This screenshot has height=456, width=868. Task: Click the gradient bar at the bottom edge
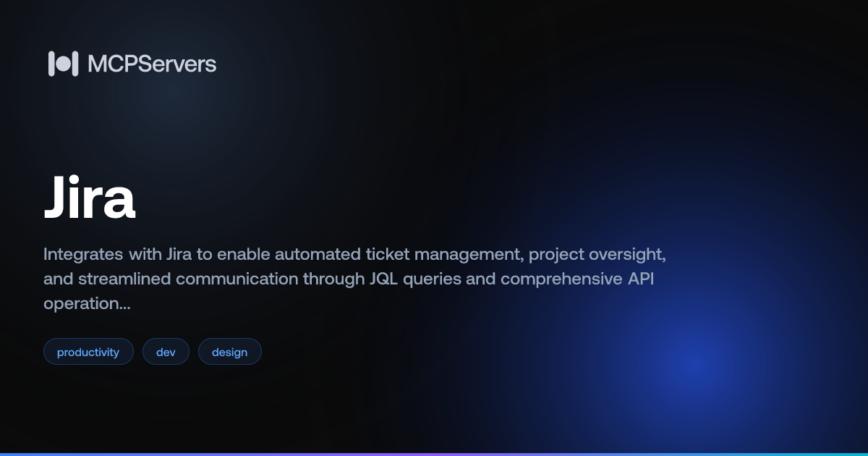pyautogui.click(x=434, y=453)
